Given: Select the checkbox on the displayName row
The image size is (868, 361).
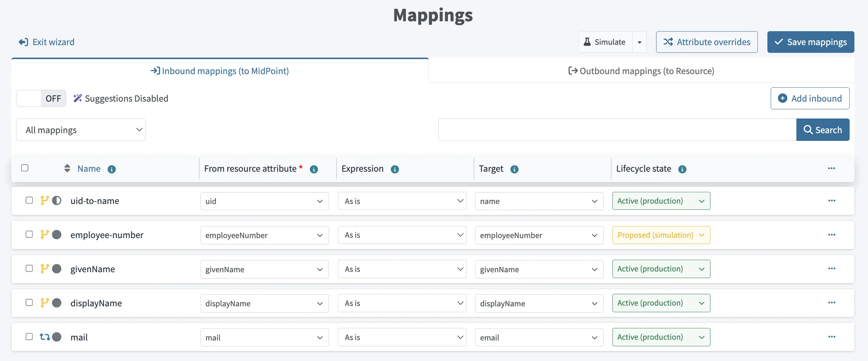Looking at the screenshot, I should click(29, 303).
